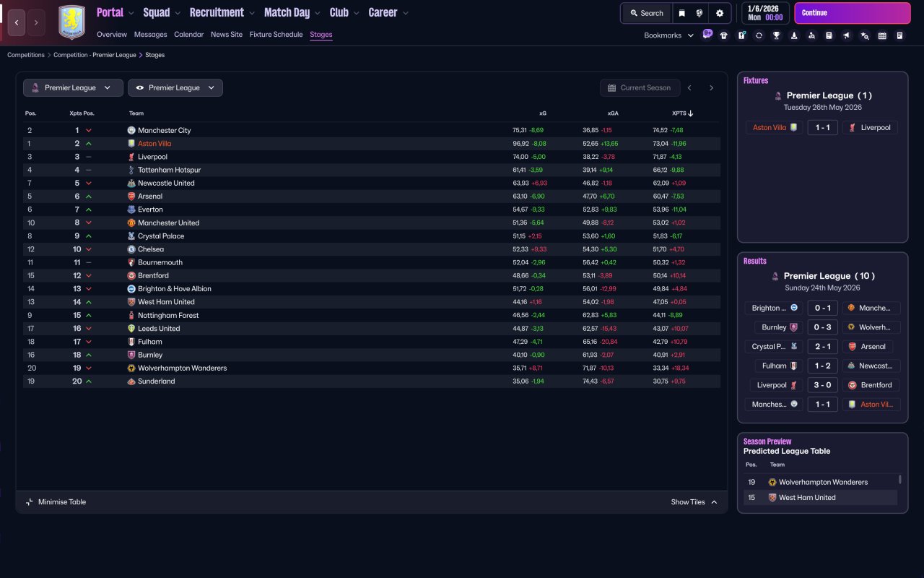Click the Liverpool 3 - 0 Brentford result
Viewport: 924px width, 578px height.
822,385
